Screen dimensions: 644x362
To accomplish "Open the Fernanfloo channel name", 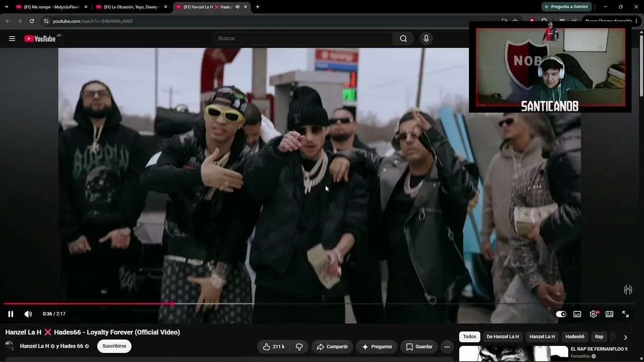I will [x=582, y=356].
